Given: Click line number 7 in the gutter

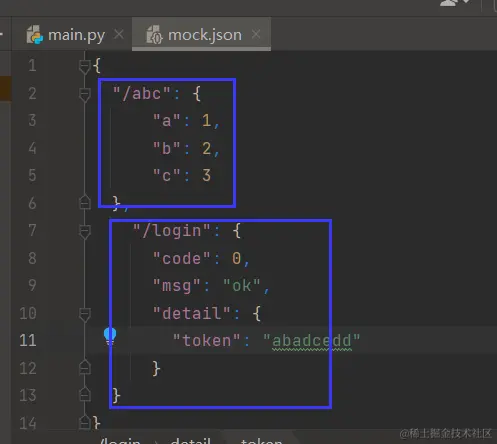Looking at the screenshot, I should coord(32,230).
